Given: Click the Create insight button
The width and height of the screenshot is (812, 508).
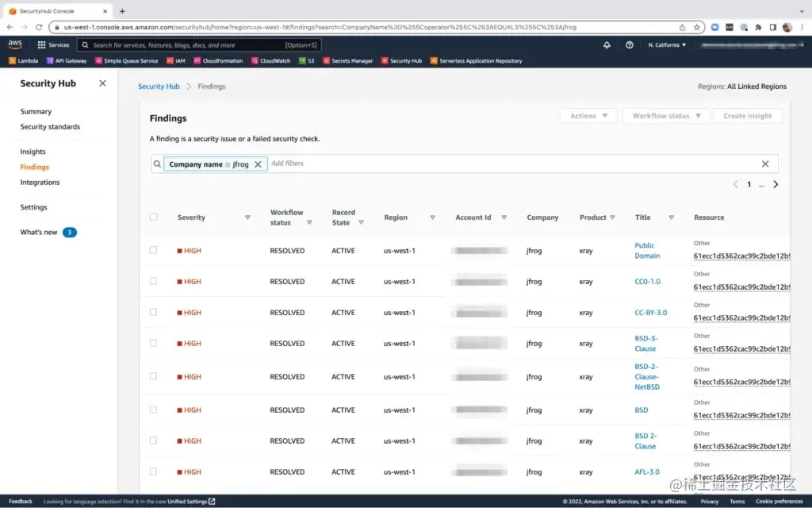Looking at the screenshot, I should click(747, 116).
